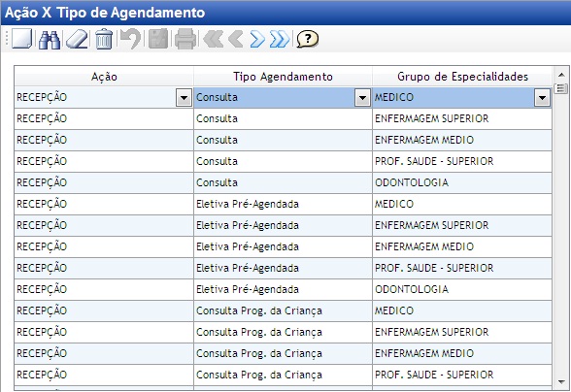Click the Grupo de Especialidades column header
The height and width of the screenshot is (392, 571).
point(462,77)
